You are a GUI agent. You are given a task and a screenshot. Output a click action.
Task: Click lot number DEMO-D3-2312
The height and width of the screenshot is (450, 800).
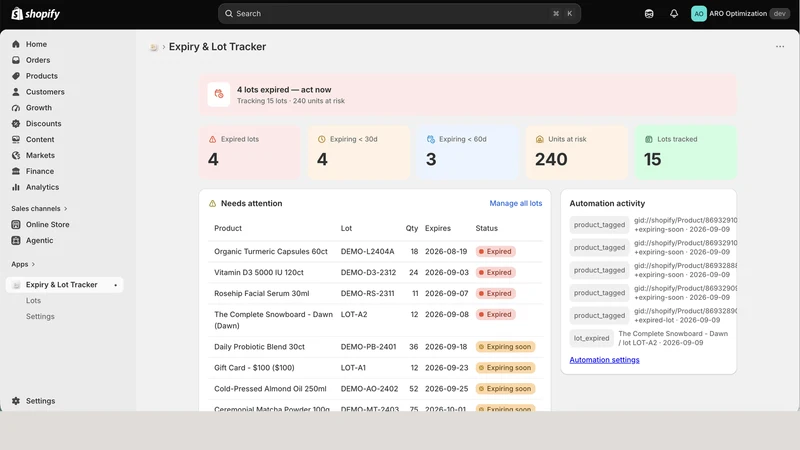point(368,272)
